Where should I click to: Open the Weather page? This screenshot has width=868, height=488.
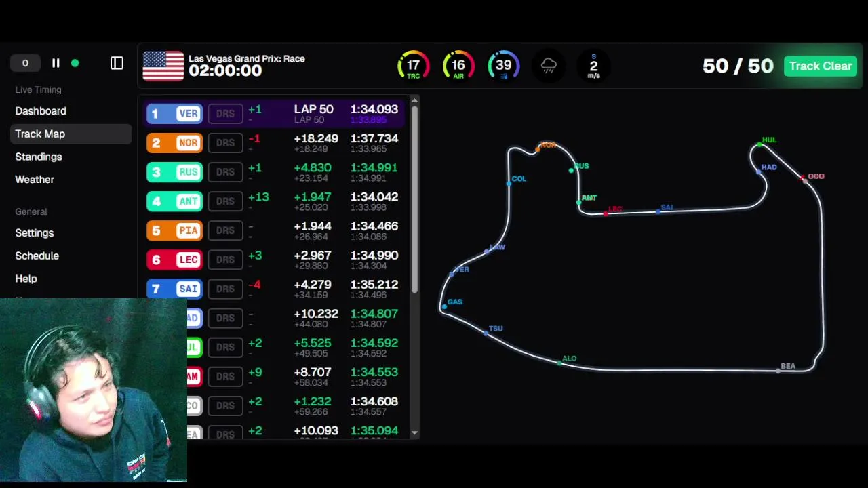pyautogui.click(x=35, y=180)
